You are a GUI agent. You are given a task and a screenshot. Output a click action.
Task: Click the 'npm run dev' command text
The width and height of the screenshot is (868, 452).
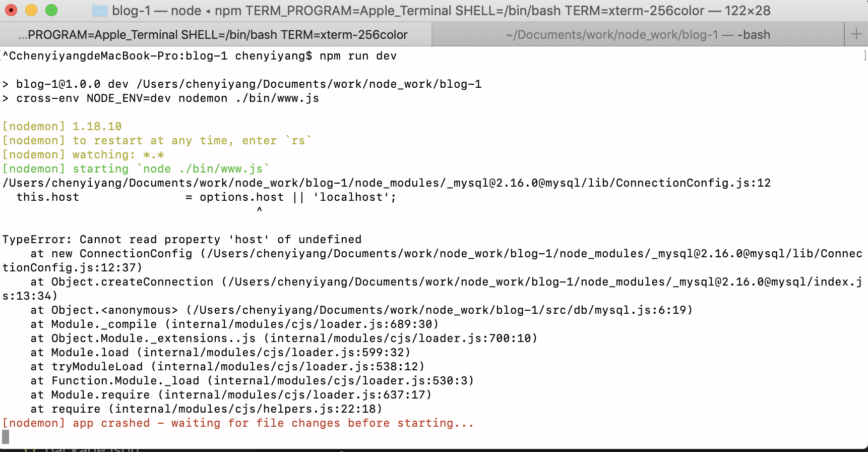coord(358,56)
